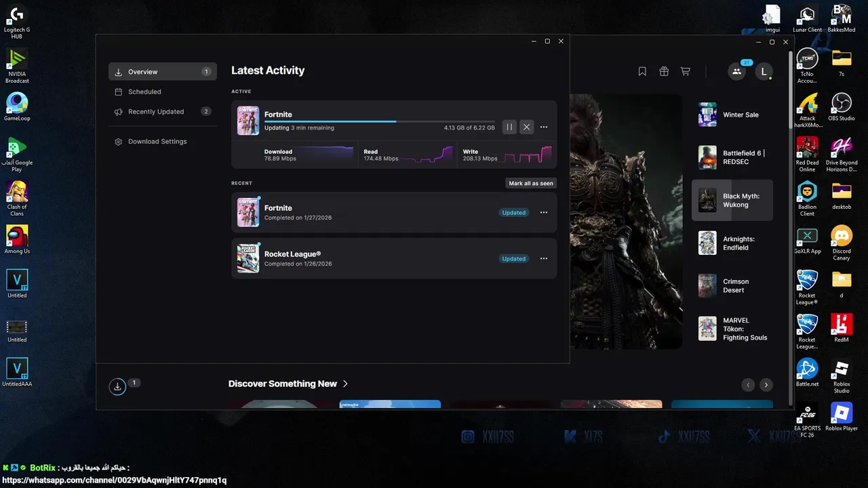Open Roblox Player desktop icon
This screenshot has height=488, width=868.
click(842, 417)
